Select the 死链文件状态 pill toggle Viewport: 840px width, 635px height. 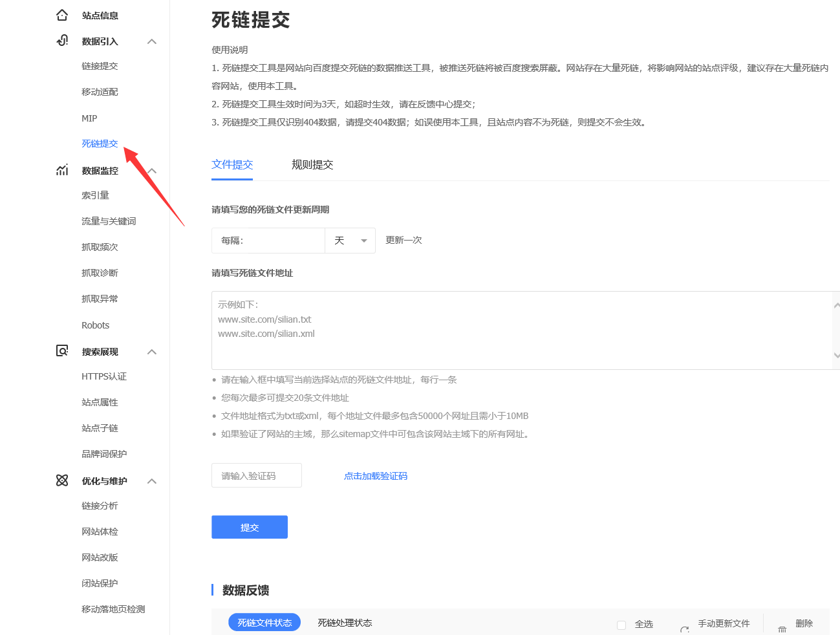point(264,622)
